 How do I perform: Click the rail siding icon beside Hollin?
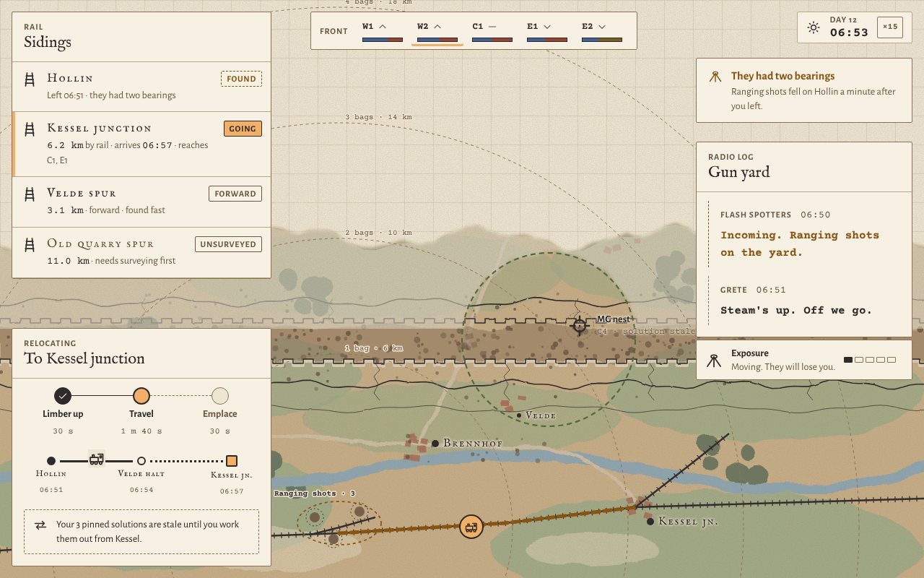pyautogui.click(x=30, y=79)
